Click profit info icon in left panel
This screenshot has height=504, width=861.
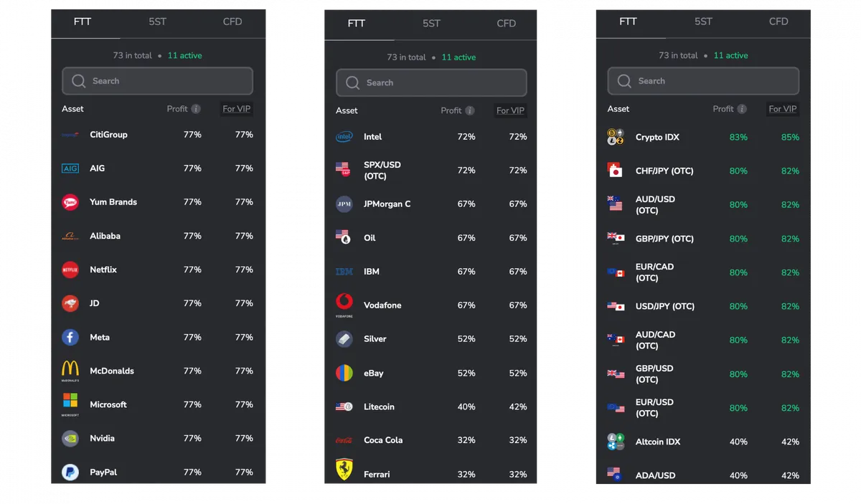196,109
